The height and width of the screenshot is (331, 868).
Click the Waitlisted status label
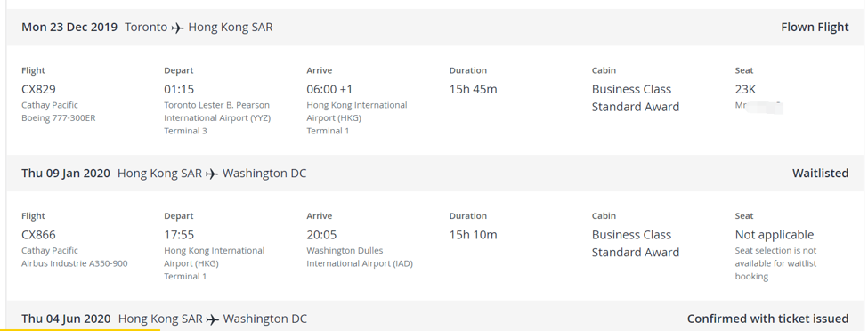(821, 174)
